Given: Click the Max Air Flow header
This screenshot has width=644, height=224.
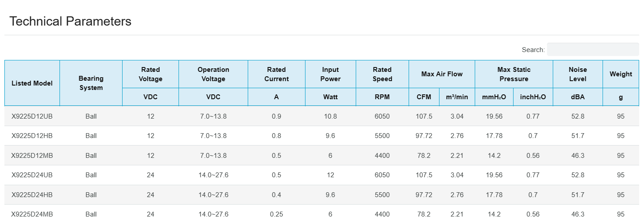Looking at the screenshot, I should pos(442,74).
